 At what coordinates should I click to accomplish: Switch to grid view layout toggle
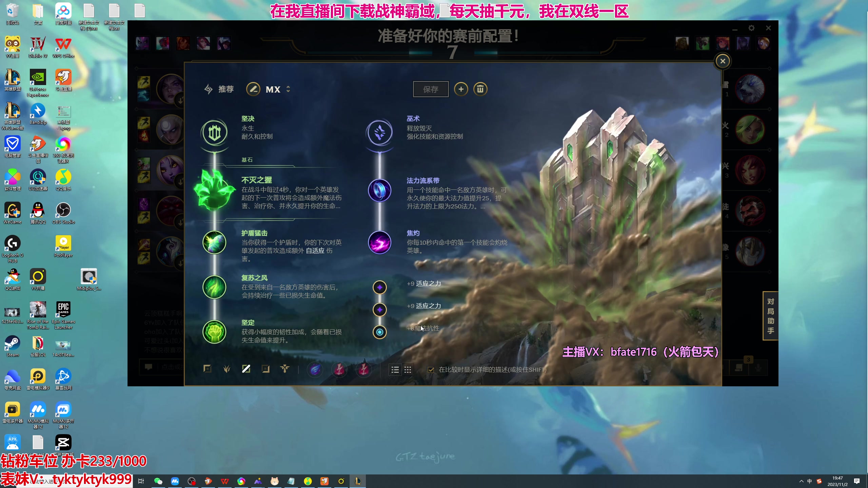pyautogui.click(x=408, y=370)
